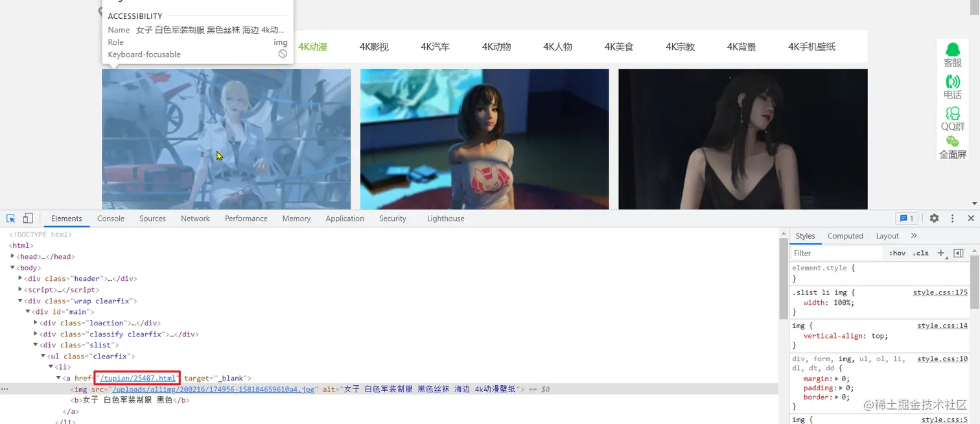Viewport: 980px width, 424px height.
Task: Open the blonde anime girl wallpaper thumbnail
Action: [x=226, y=139]
